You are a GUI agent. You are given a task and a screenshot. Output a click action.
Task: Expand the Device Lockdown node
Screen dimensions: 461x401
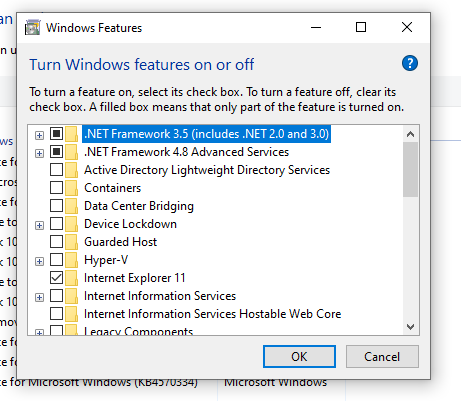click(x=39, y=225)
